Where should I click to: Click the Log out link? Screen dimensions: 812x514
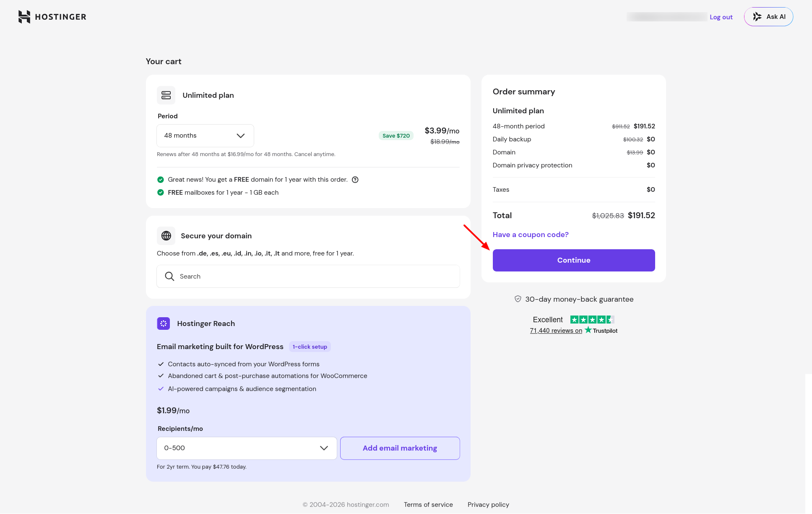[x=721, y=17]
